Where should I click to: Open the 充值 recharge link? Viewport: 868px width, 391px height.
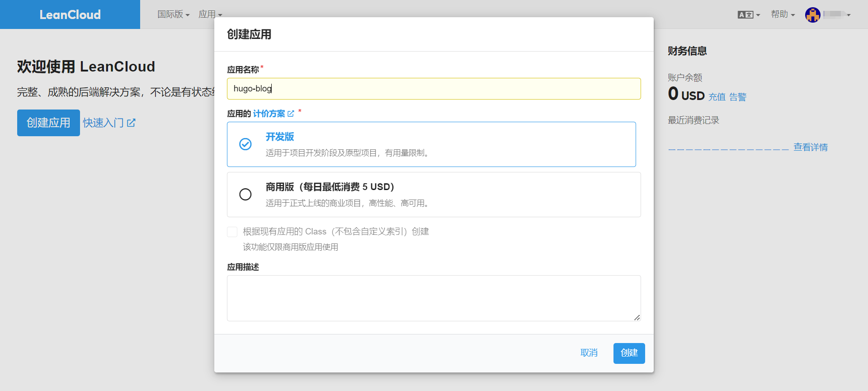click(717, 97)
